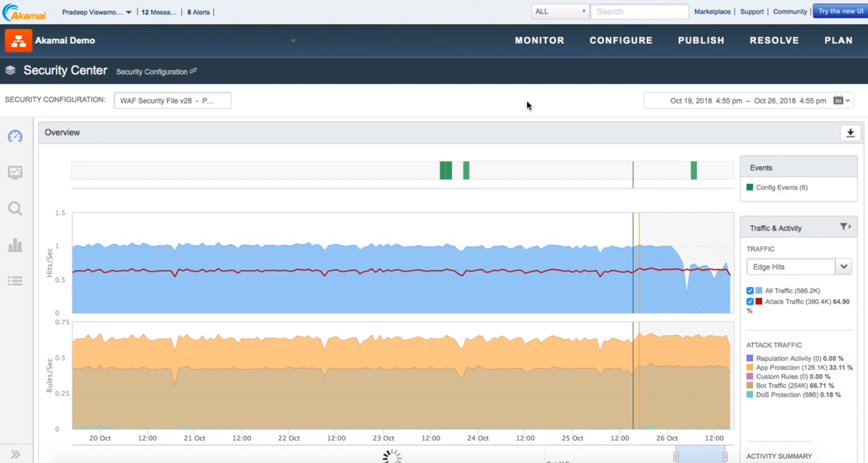Viewport: 868px width, 463px height.
Task: Open the Edge Hits traffic dropdown
Action: click(843, 267)
